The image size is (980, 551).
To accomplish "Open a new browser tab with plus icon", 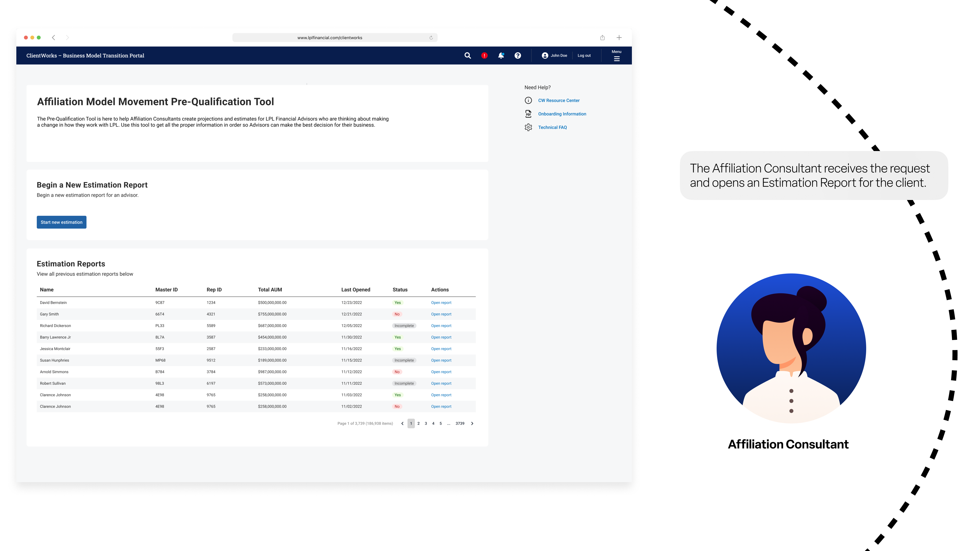I will (x=619, y=38).
